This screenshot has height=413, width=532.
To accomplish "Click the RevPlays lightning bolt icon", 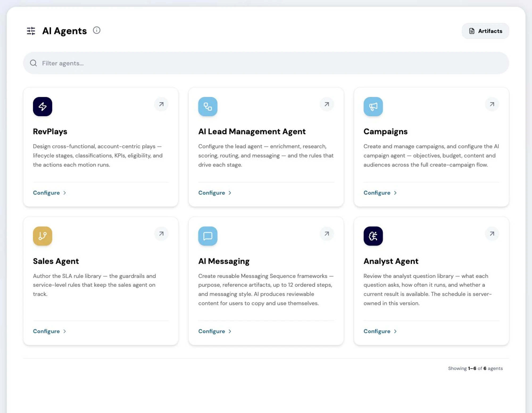I will click(43, 107).
